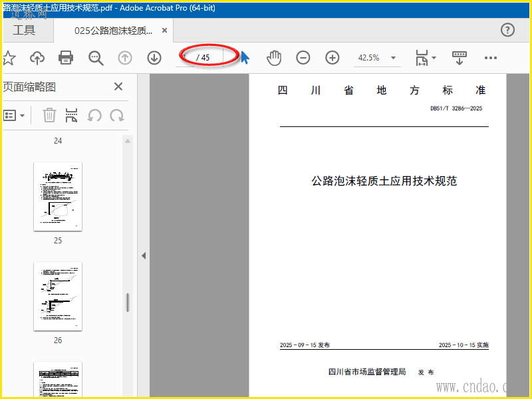This screenshot has width=532, height=399.
Task: Open the find text magnifier tool
Action: pos(96,58)
